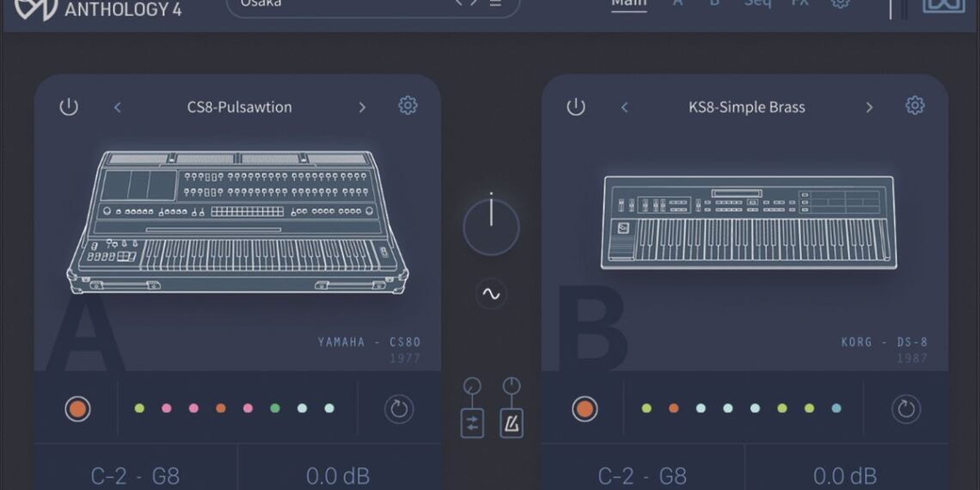Go to next preset after CS8-Pulsawtion
Image resolution: width=980 pixels, height=490 pixels.
click(x=362, y=107)
